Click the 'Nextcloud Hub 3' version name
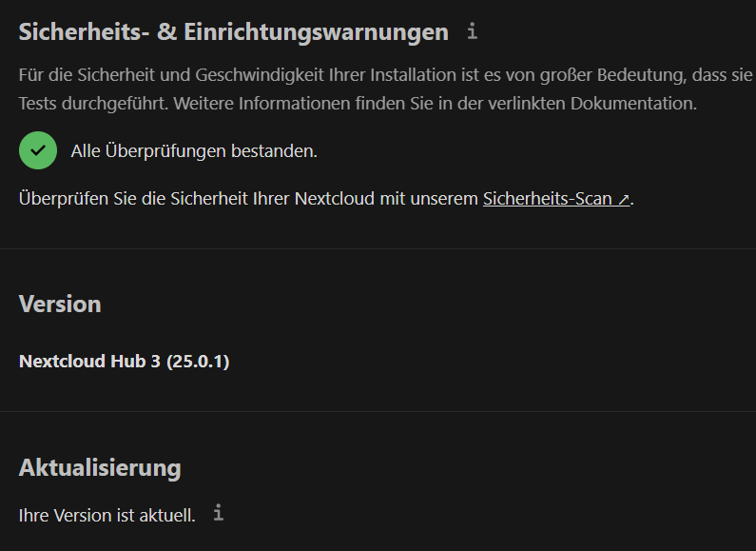Image resolution: width=756 pixels, height=551 pixels. coord(89,362)
